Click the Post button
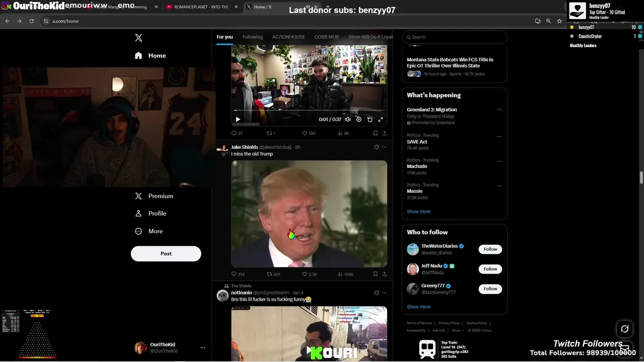 pyautogui.click(x=166, y=254)
